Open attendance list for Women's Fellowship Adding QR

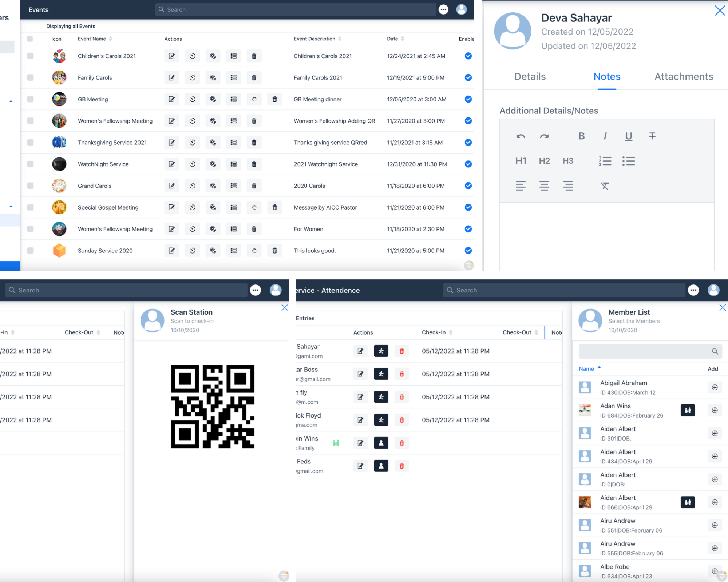[x=234, y=121]
